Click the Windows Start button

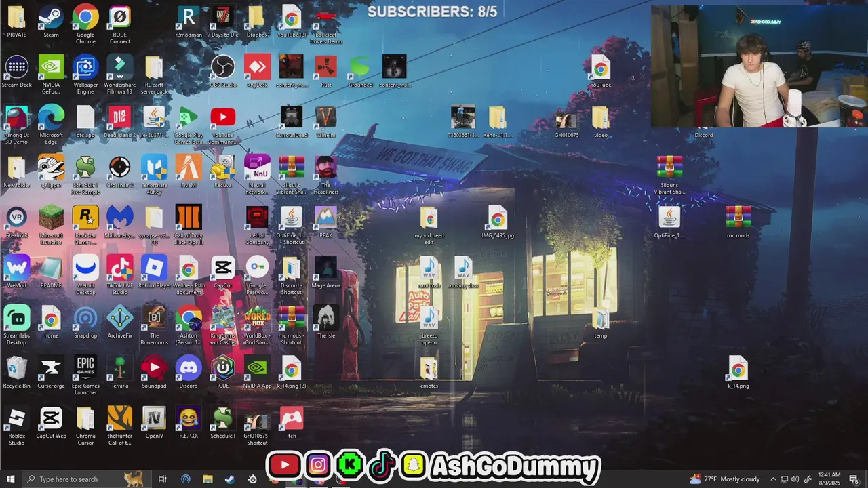[10, 479]
